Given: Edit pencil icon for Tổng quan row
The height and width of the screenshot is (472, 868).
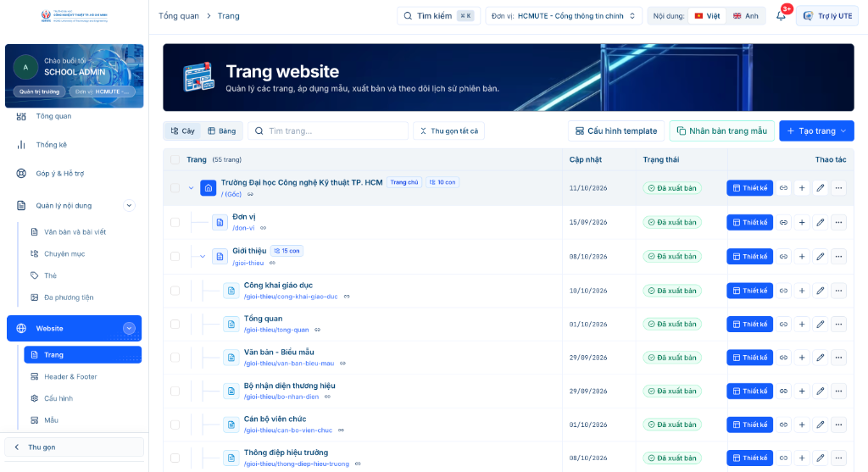Looking at the screenshot, I should click(821, 325).
